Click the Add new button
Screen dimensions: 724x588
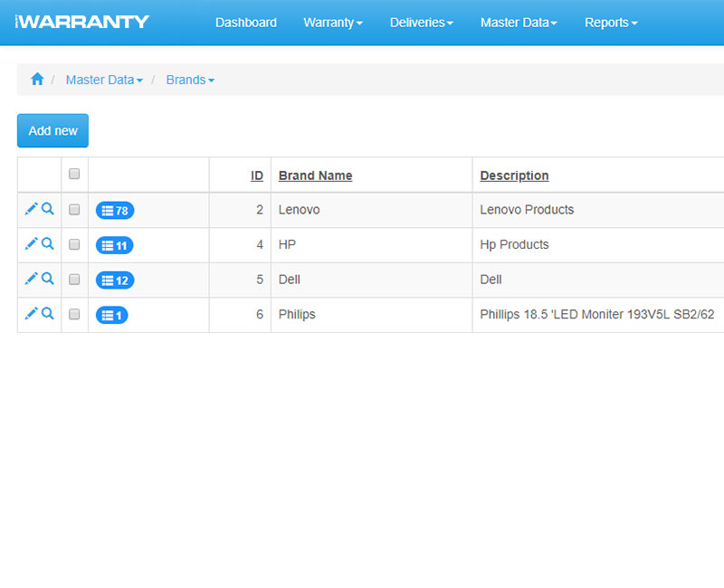pos(52,130)
